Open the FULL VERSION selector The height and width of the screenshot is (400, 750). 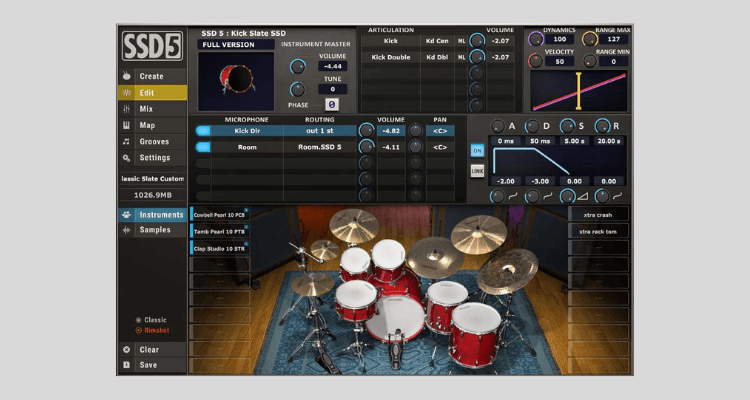click(236, 44)
